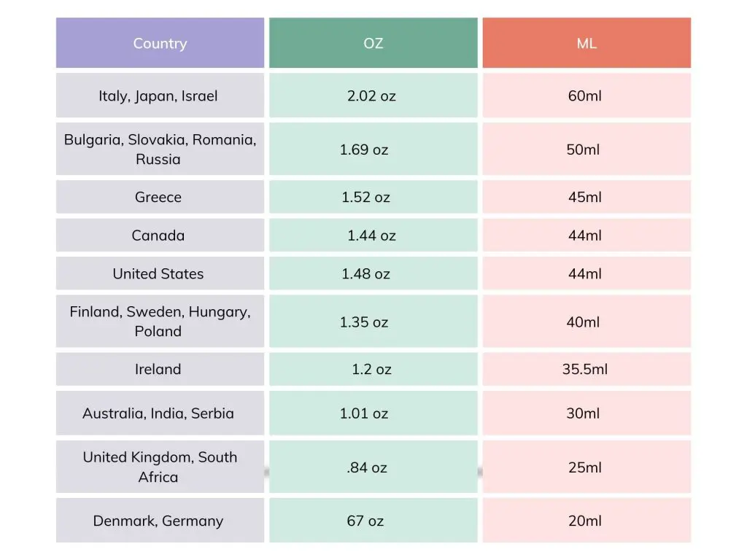The image size is (747, 560).
Task: Select the 1.48 oz value
Action: click(365, 274)
